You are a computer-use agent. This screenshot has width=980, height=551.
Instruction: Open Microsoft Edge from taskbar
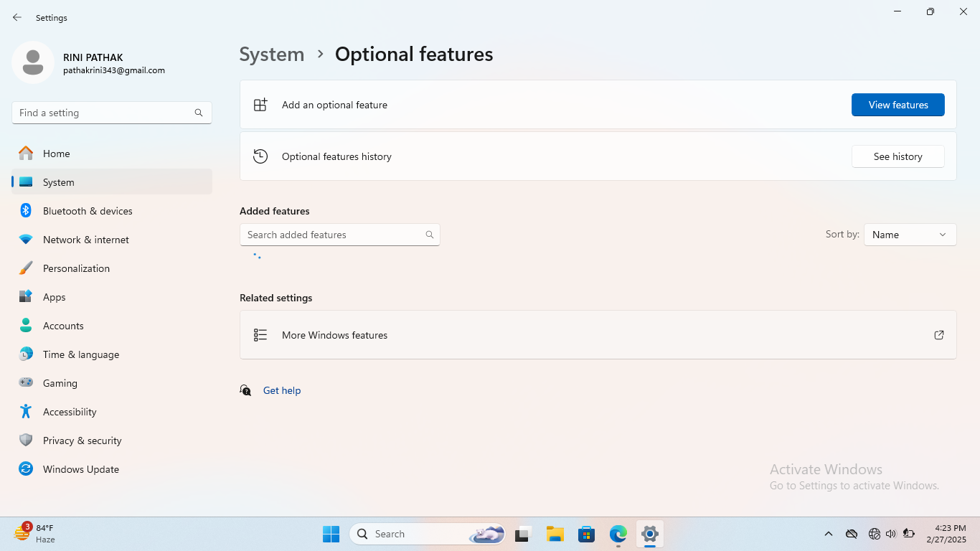[618, 534]
